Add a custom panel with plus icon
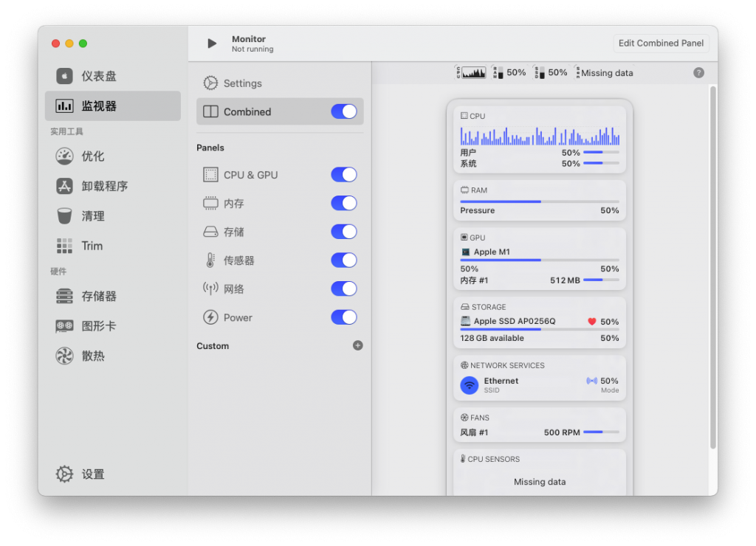This screenshot has height=546, width=756. (x=357, y=345)
